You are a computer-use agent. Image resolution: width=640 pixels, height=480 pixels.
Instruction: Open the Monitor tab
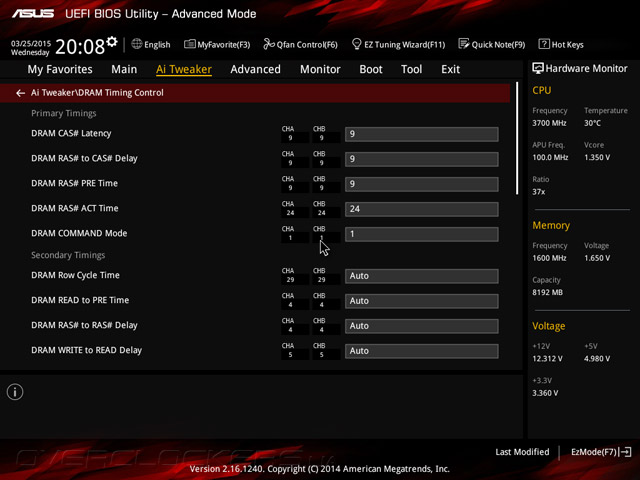tap(320, 69)
